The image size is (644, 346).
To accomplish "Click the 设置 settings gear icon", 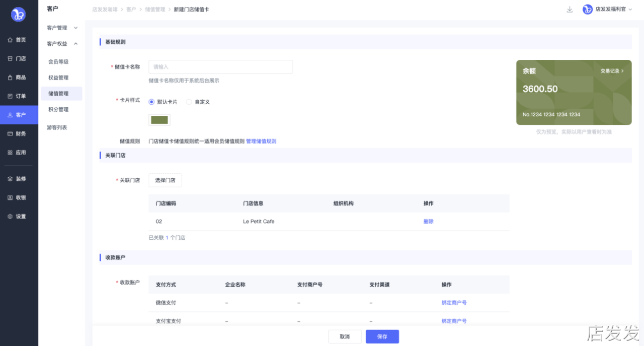I will click(x=10, y=217).
